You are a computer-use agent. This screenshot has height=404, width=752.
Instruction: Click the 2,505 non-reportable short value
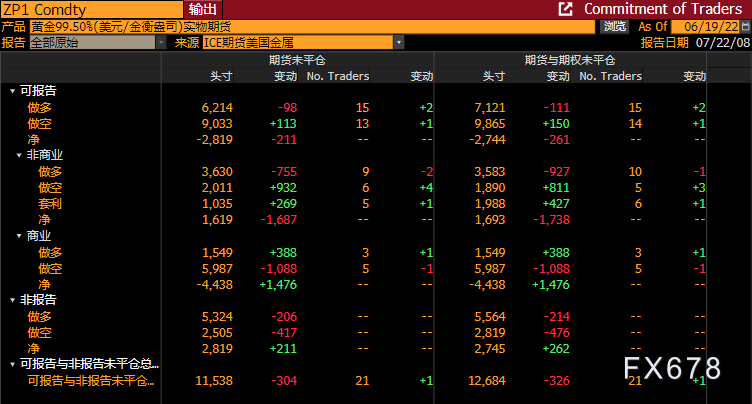click(217, 333)
